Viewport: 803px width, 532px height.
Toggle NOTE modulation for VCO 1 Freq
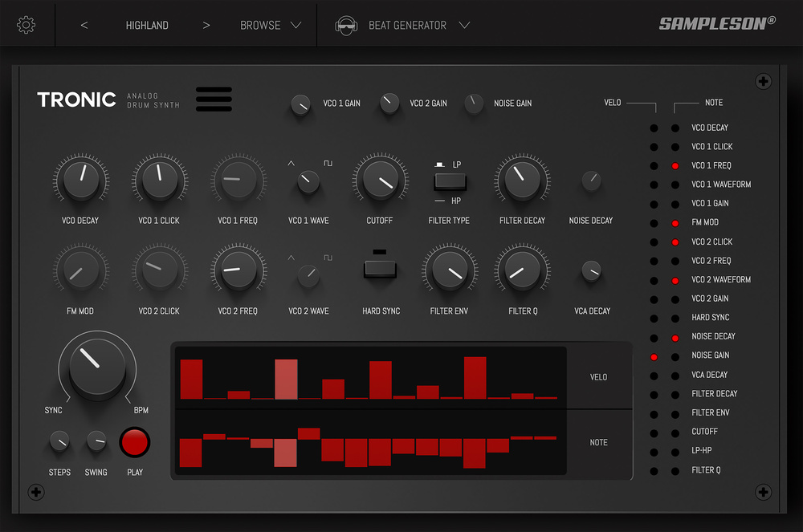[x=675, y=166]
